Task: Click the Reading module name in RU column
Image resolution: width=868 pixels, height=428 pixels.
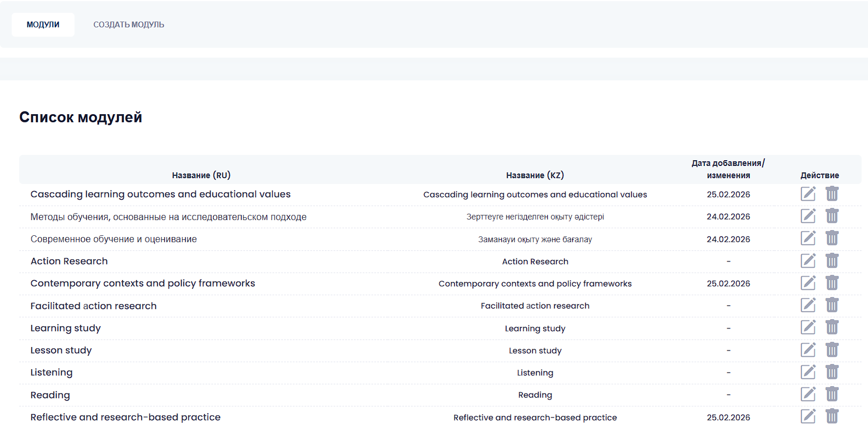Action: pyautogui.click(x=50, y=395)
